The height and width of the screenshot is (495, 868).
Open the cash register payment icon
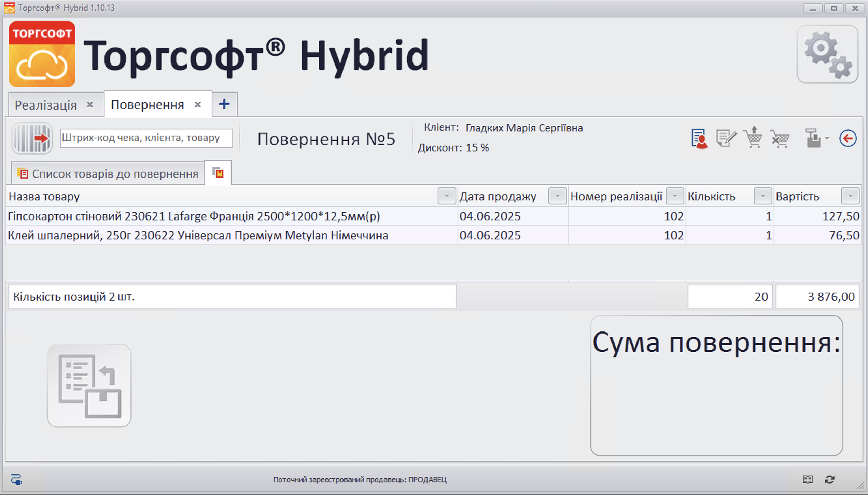coord(813,138)
